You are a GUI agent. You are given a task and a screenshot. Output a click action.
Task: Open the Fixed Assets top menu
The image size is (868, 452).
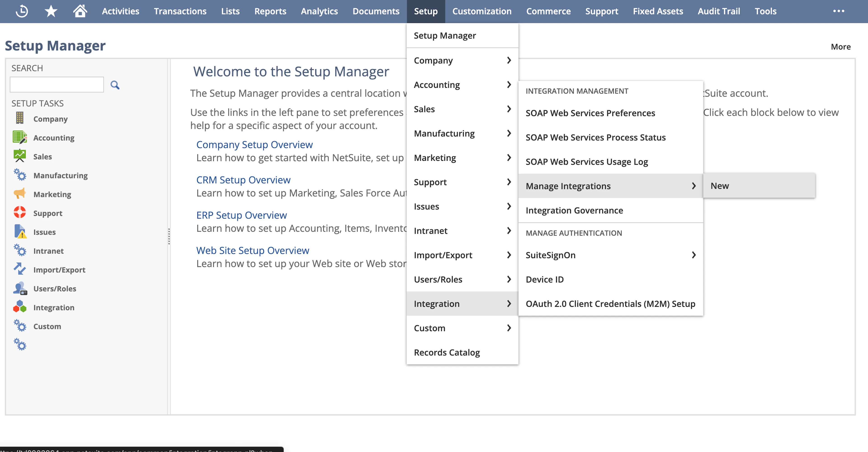[658, 11]
